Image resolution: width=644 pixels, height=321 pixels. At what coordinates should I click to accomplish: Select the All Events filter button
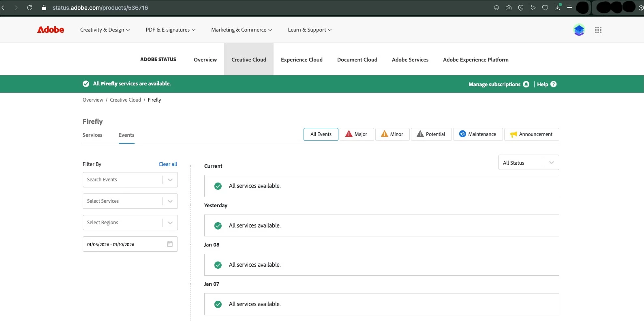click(321, 134)
